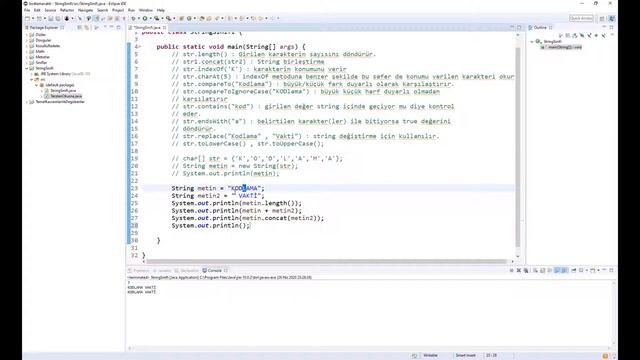Open the Display Selected Console dropdown

(x=587, y=270)
